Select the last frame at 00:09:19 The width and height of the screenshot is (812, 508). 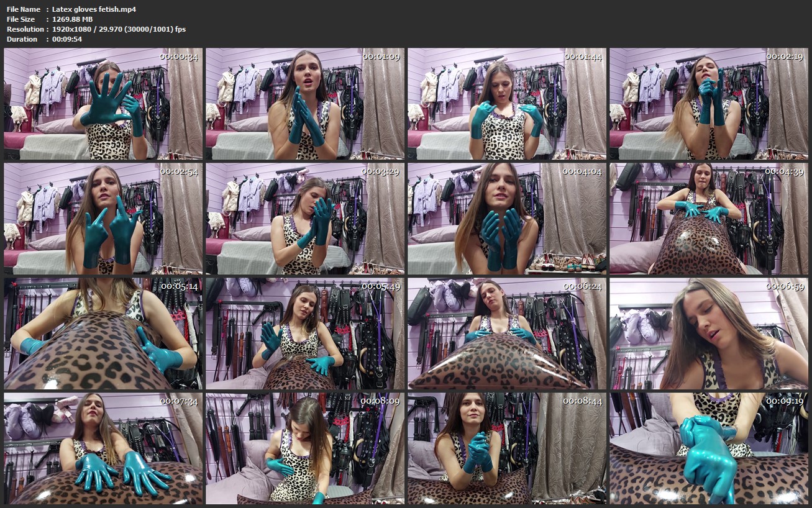709,448
